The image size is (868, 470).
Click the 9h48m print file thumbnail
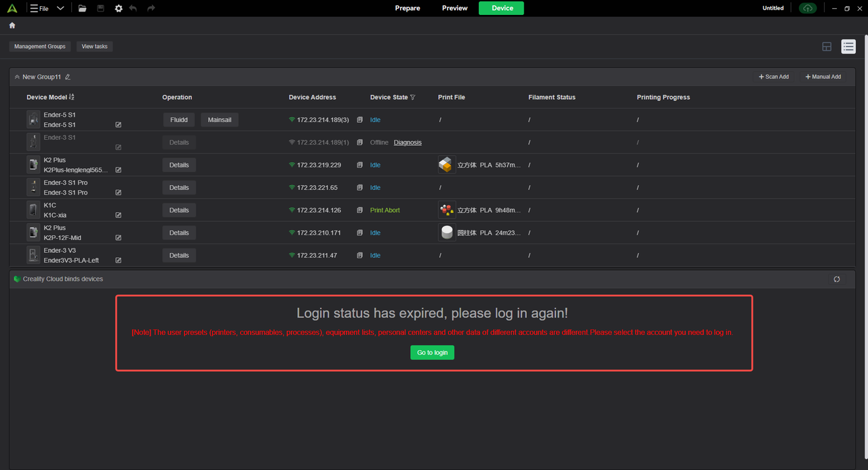[x=446, y=210]
